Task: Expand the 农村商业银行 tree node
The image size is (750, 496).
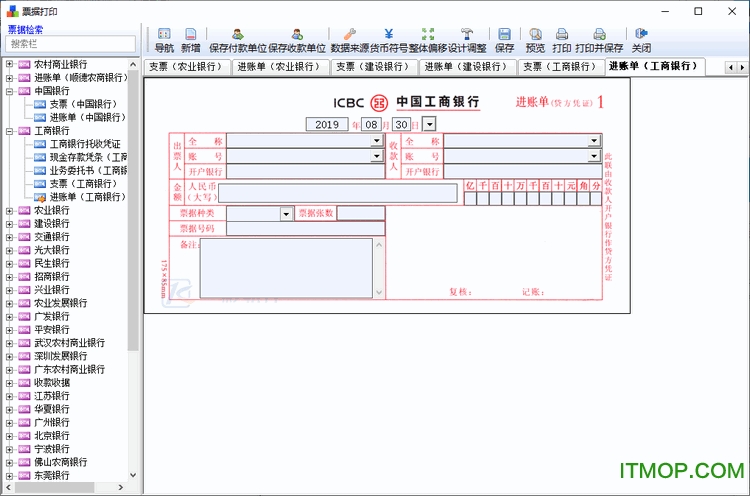Action: [x=9, y=64]
